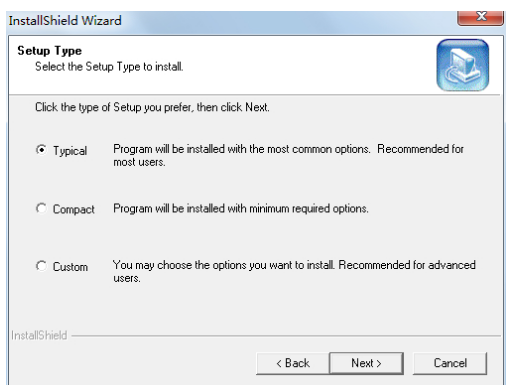510x385 pixels.
Task: Close the InstallShield Wizard window
Action: coord(480,17)
